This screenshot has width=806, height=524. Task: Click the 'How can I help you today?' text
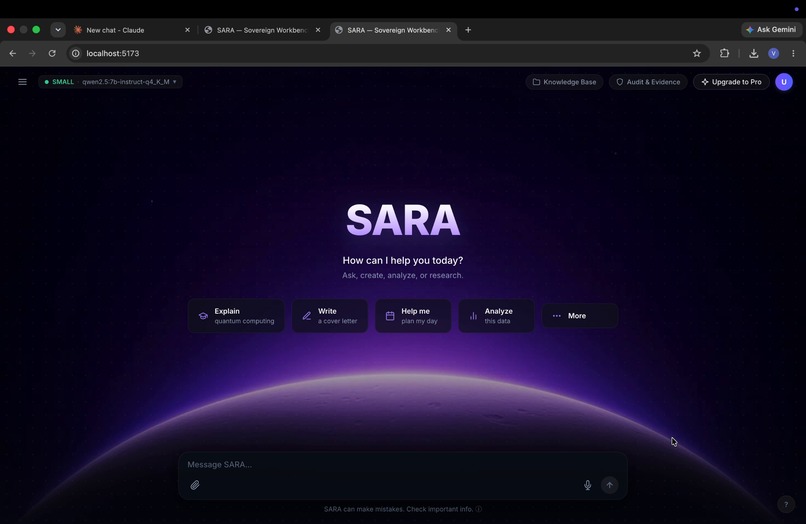pos(403,260)
